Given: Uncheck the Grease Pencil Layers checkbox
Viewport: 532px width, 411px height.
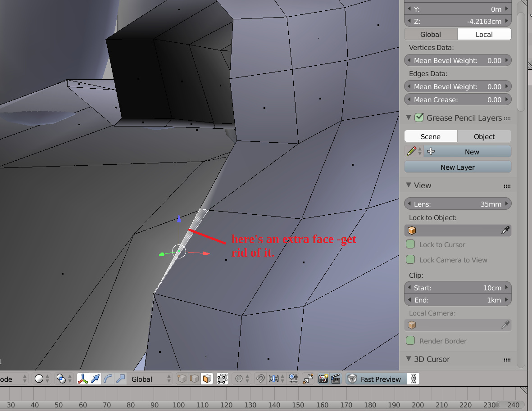Looking at the screenshot, I should point(419,117).
